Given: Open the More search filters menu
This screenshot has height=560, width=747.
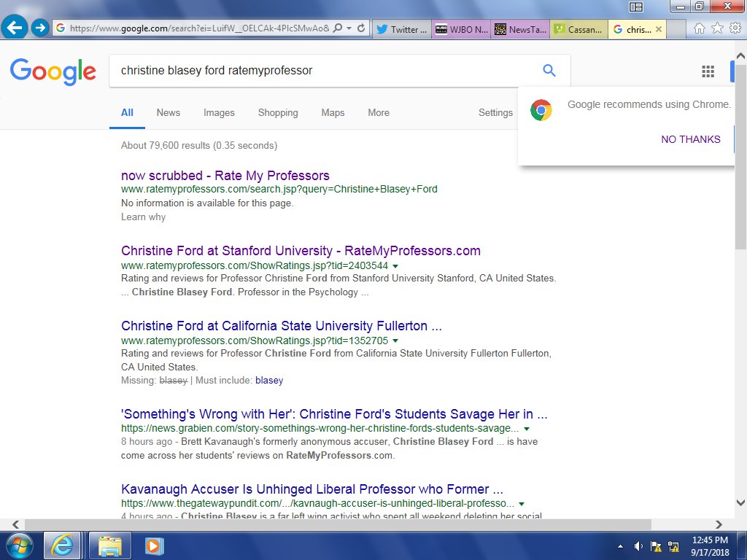Looking at the screenshot, I should tap(379, 113).
